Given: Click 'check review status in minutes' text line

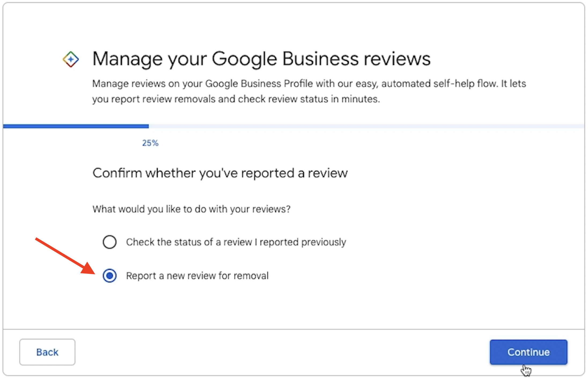Looking at the screenshot, I should tap(308, 99).
